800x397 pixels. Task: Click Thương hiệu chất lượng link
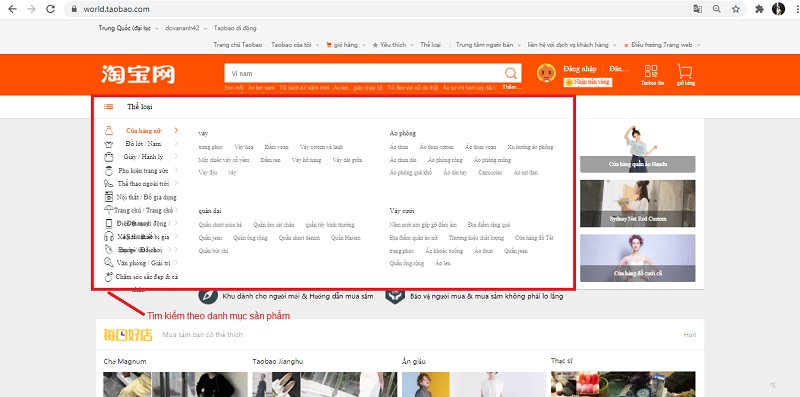coord(476,238)
